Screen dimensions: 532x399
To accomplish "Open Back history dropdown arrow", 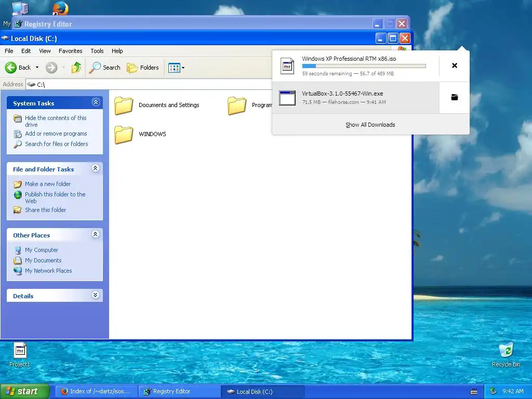I will pyautogui.click(x=37, y=68).
